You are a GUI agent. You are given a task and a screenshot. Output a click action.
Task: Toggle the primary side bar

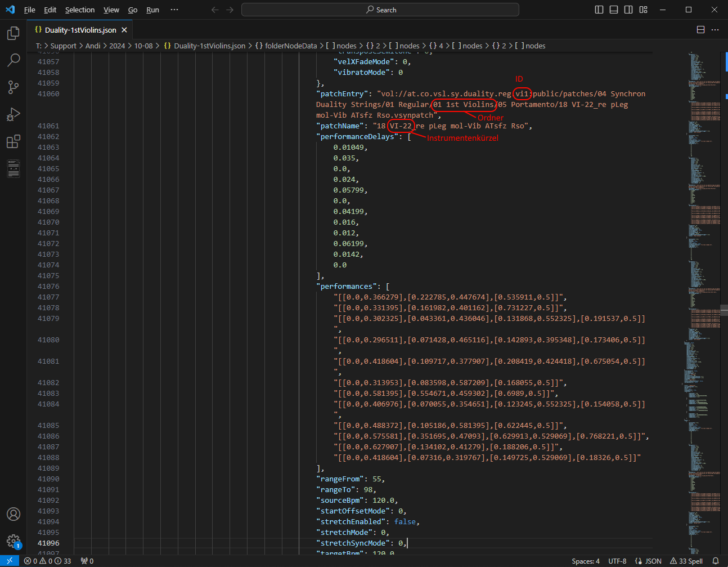(599, 10)
